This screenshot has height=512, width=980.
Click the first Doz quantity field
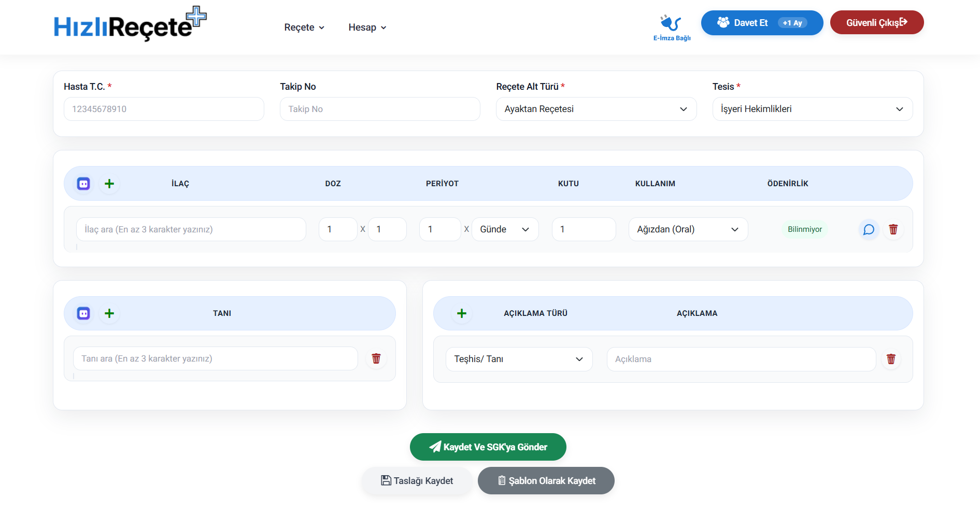[x=338, y=229]
